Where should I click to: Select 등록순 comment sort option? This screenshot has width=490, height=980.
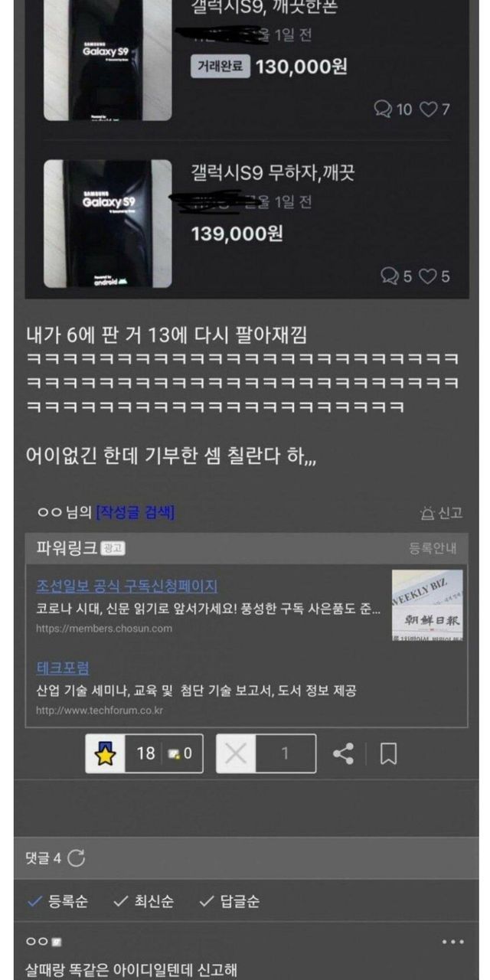tap(57, 902)
